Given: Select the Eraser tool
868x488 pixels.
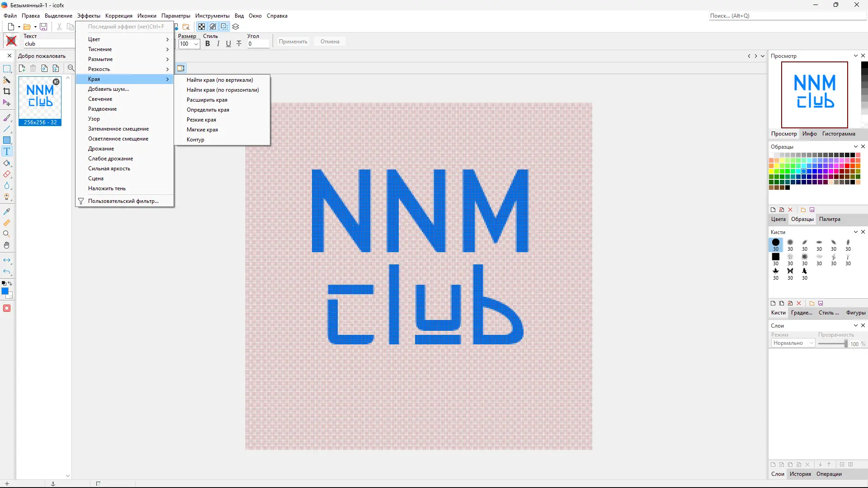Looking at the screenshot, I should pos(7,174).
